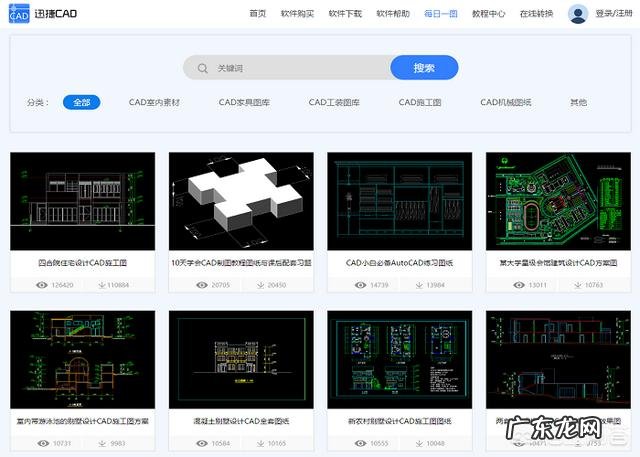The image size is (640, 457).
Task: Click title 新农村别墅设计CAD施工图图纸
Action: (x=400, y=421)
